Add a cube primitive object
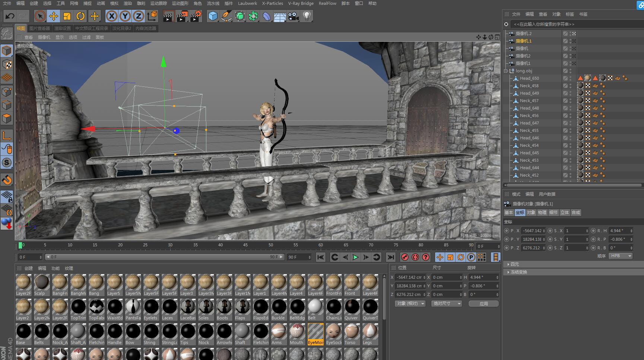The image size is (644, 360). (213, 16)
